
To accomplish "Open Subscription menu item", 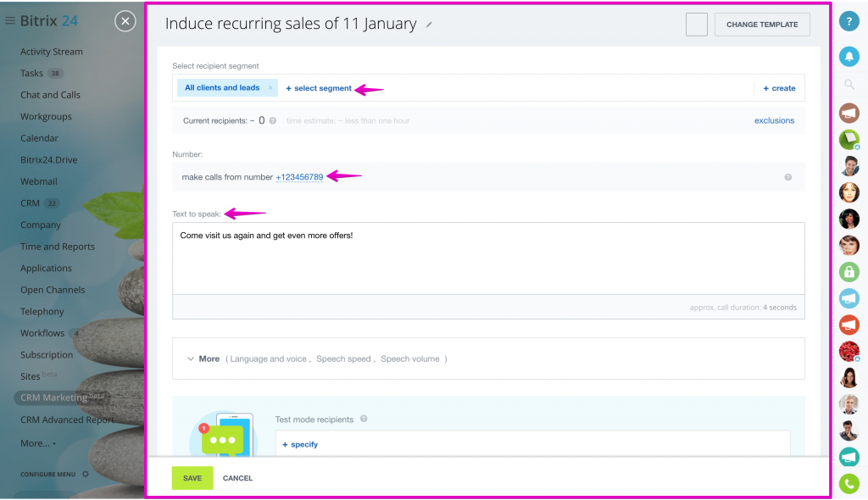I will coord(47,354).
